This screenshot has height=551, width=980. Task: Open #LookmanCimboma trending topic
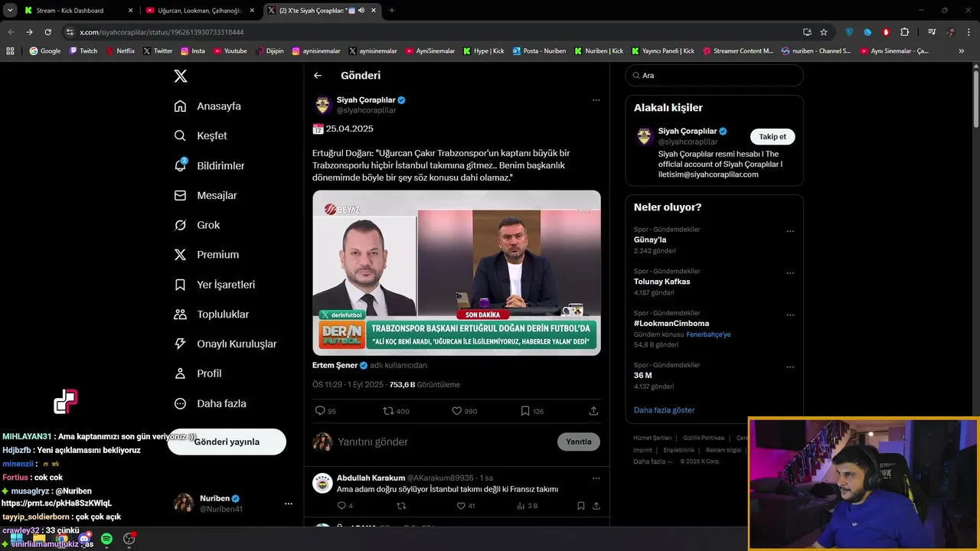point(671,324)
